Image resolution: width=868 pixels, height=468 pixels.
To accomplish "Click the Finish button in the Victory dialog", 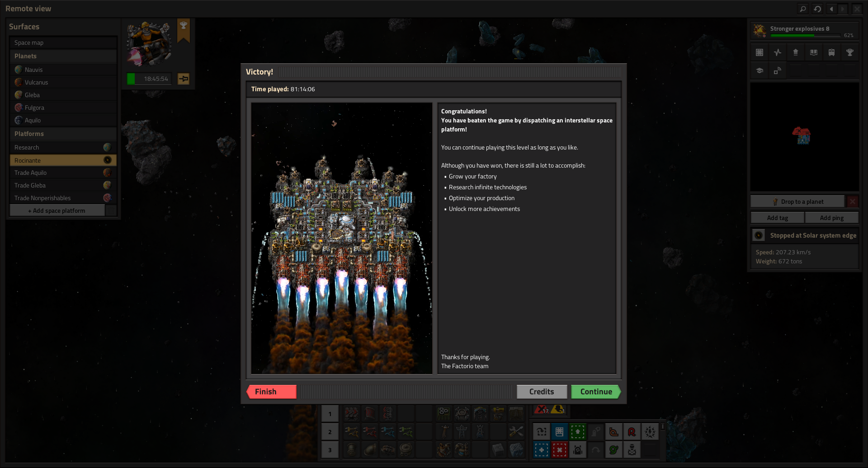I will point(272,392).
